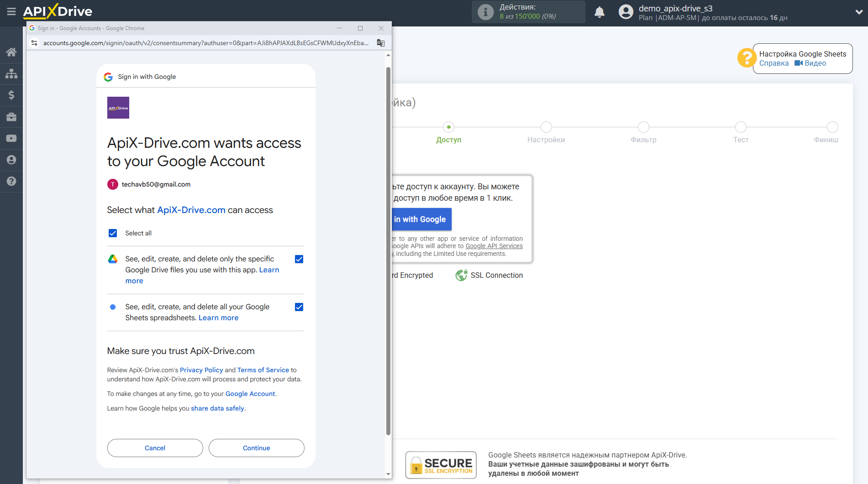This screenshot has width=868, height=484.
Task: Uncheck the Google Drive files permission checkbox
Action: click(x=299, y=259)
